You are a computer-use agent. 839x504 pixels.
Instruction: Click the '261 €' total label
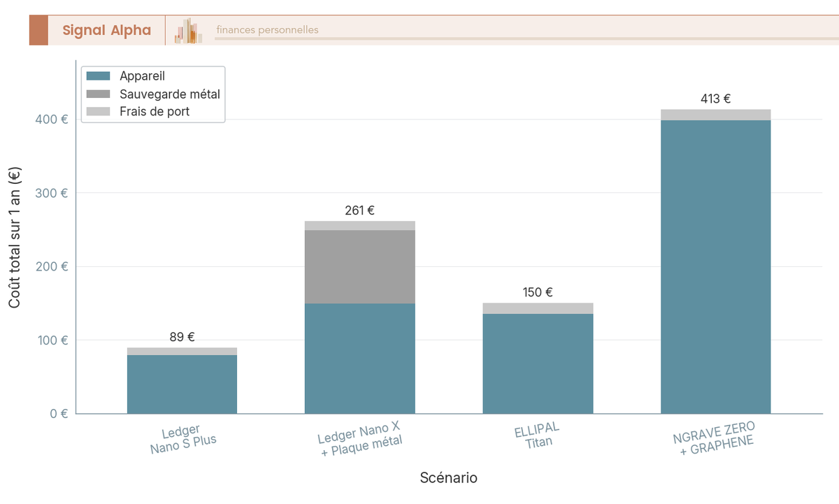[x=360, y=210]
